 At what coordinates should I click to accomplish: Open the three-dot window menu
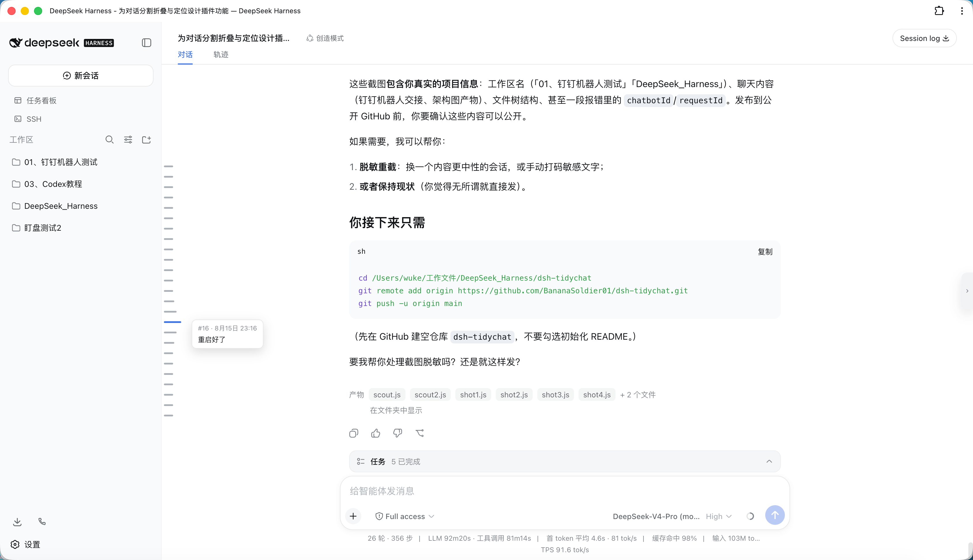(962, 11)
